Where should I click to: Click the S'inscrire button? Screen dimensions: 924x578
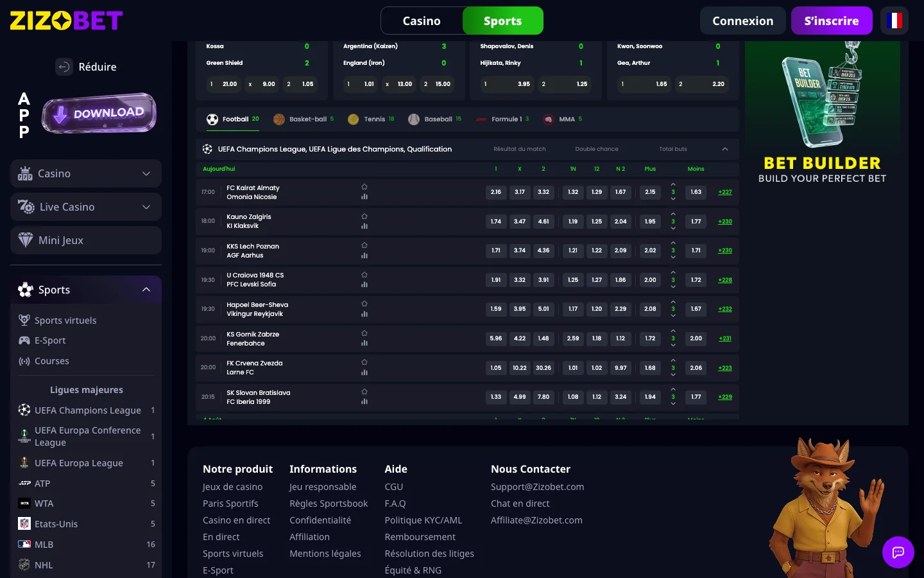coord(832,21)
